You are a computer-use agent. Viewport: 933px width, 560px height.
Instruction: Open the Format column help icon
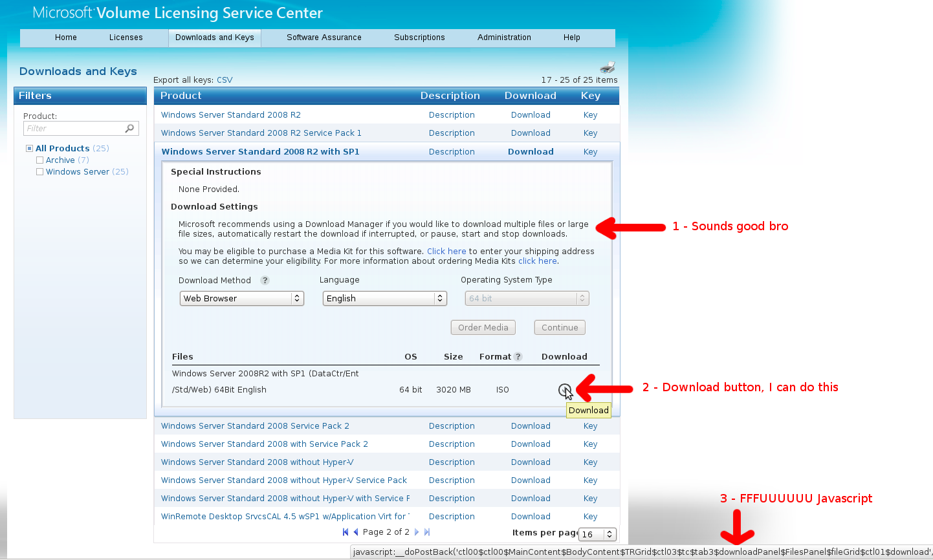[518, 357]
